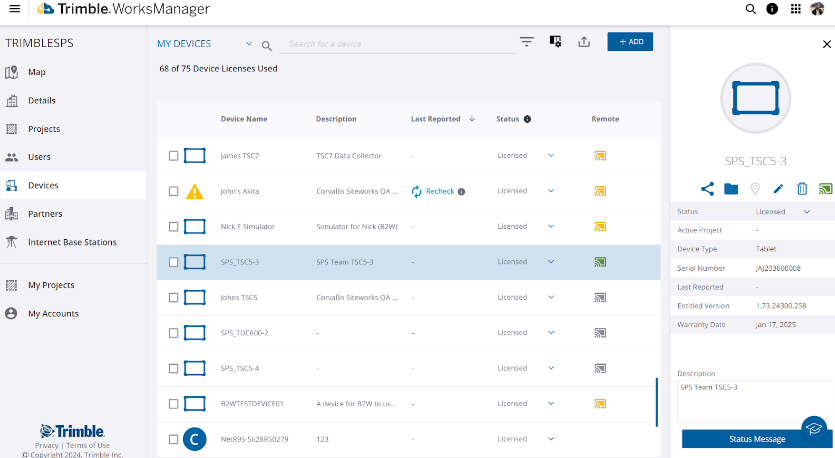Click the warning triangle on John's Akita
This screenshot has width=835, height=458.
coord(194,191)
